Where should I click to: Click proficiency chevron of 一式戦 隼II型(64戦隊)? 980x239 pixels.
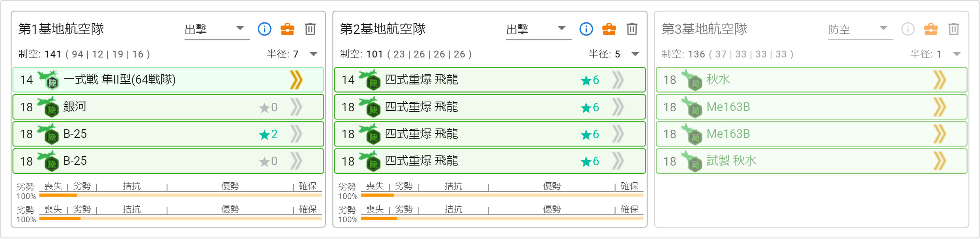tap(296, 80)
